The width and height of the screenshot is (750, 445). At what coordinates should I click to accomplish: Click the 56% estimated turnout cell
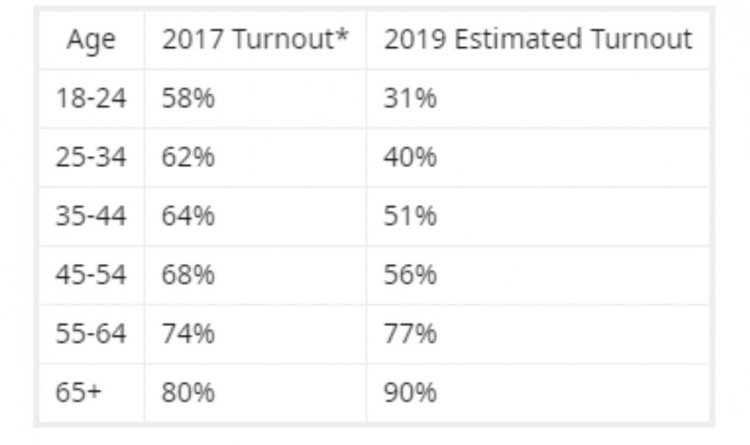pos(410,275)
